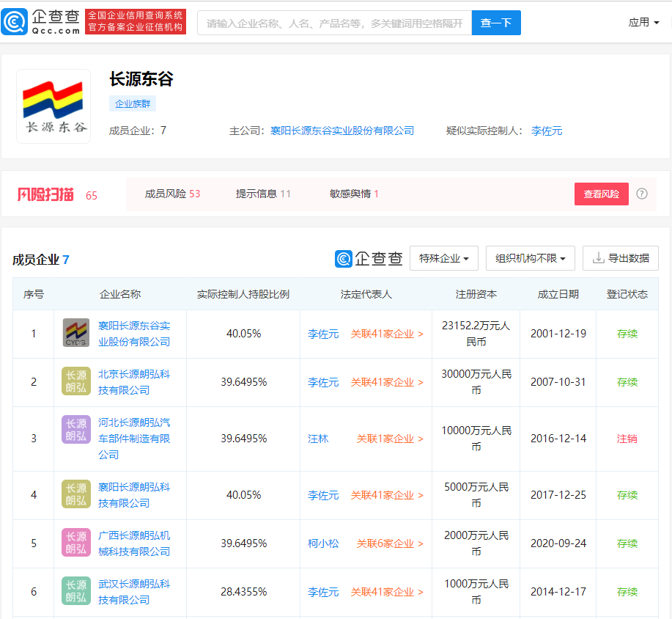Click logo icon of 武汉长源朗弘科技有限公司

coord(76,590)
